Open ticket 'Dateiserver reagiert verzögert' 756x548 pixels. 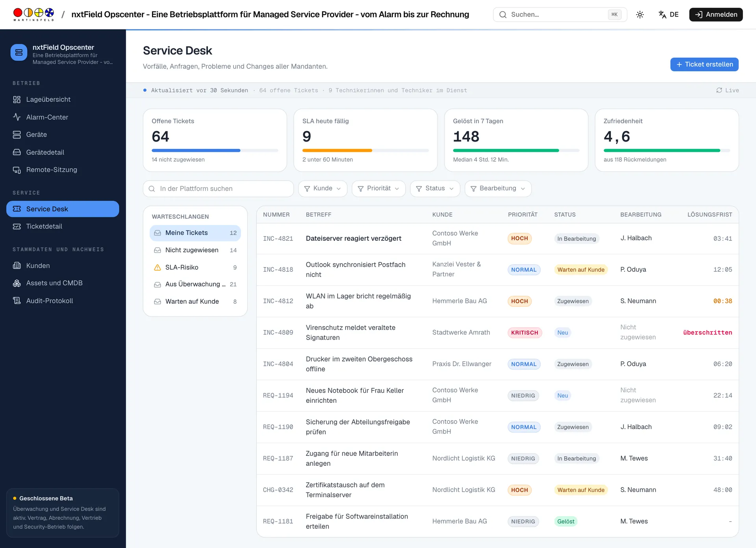click(354, 238)
